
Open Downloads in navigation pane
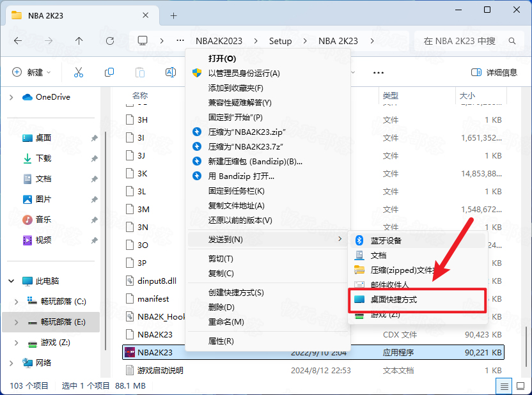(43, 159)
